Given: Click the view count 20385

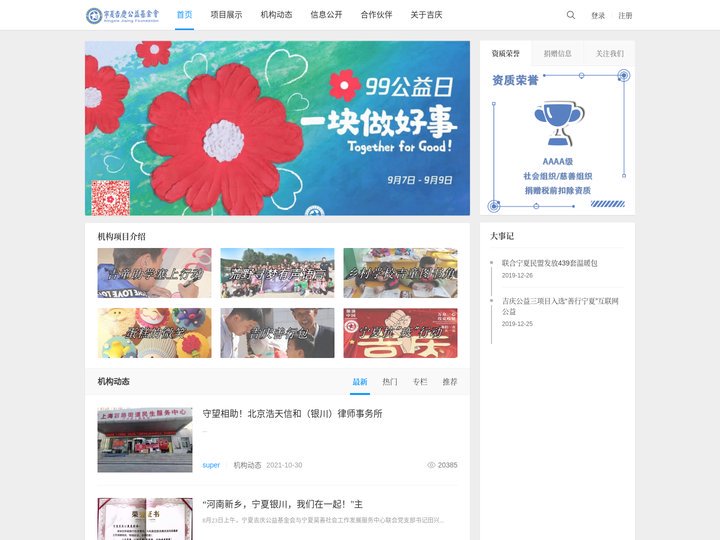Looking at the screenshot, I should (447, 465).
